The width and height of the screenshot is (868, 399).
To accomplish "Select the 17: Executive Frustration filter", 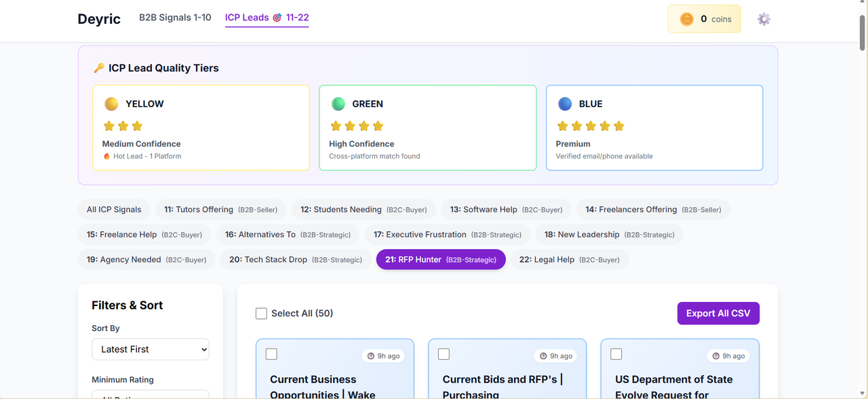I will [448, 235].
